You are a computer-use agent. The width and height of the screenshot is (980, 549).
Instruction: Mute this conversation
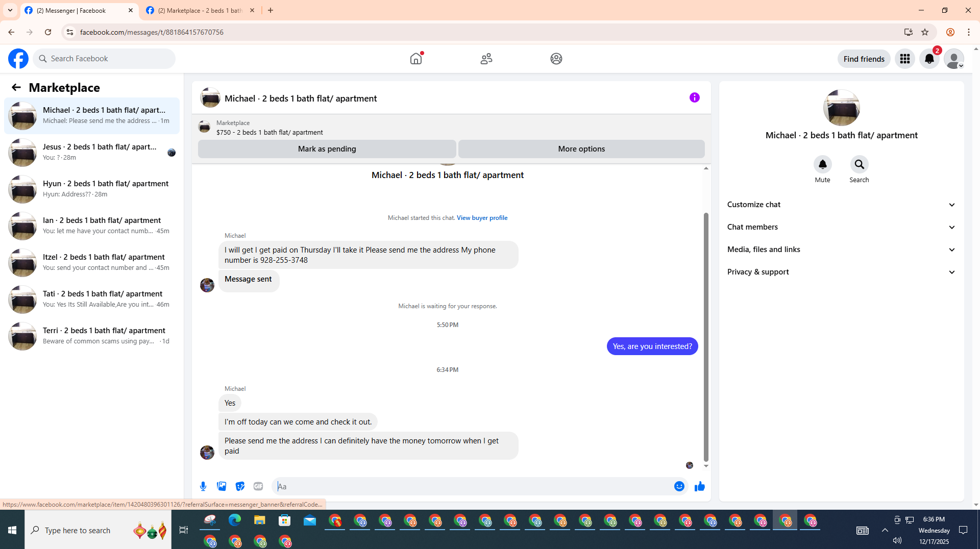822,164
